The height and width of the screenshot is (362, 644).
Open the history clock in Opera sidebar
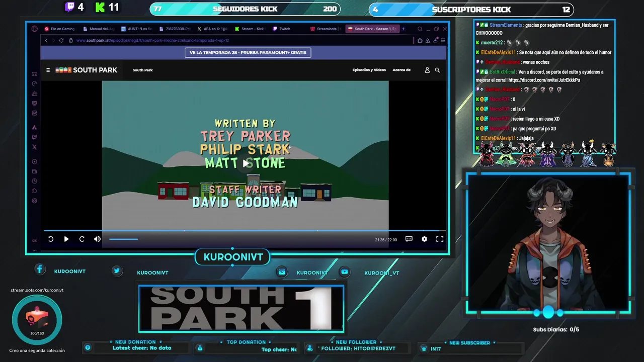pos(34,181)
